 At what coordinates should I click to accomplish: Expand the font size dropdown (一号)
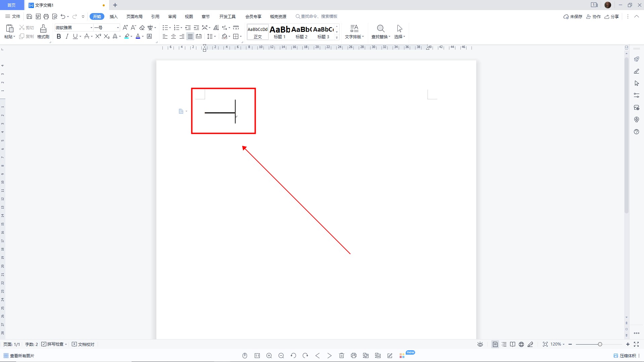click(x=118, y=28)
